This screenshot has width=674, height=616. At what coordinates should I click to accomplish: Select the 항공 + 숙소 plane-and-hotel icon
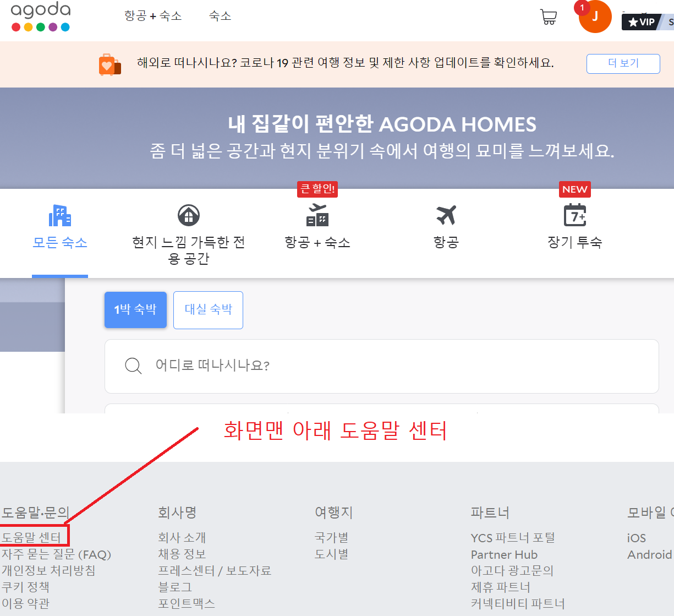(317, 215)
